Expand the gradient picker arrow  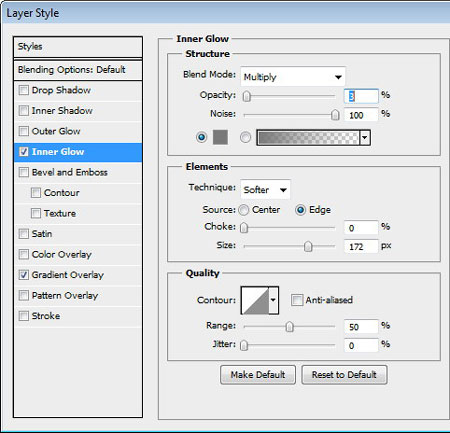[365, 137]
